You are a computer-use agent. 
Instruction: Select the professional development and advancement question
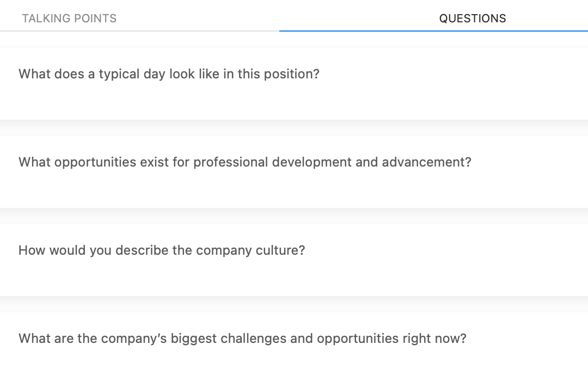tap(244, 162)
